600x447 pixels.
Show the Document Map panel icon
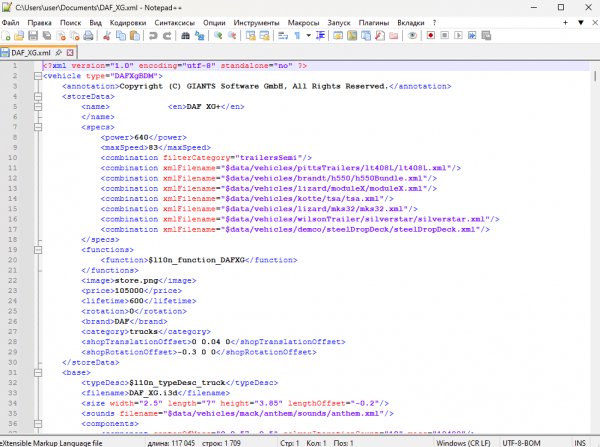[x=352, y=36]
